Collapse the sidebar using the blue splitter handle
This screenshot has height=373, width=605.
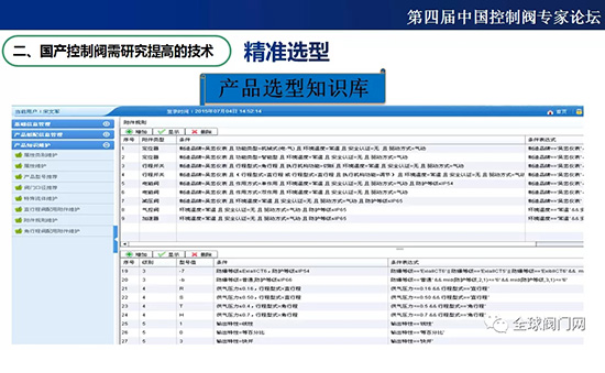[x=115, y=240]
